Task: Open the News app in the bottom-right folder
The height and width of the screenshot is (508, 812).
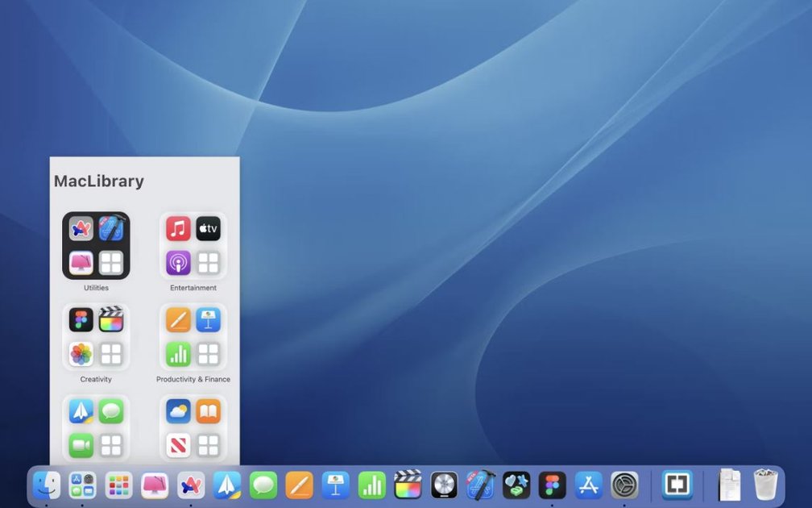Action: tap(177, 443)
